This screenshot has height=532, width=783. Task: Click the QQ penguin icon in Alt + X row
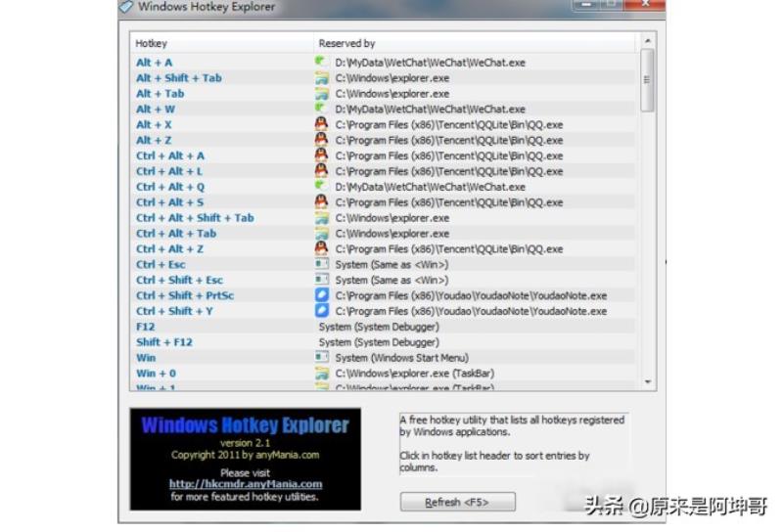322,124
